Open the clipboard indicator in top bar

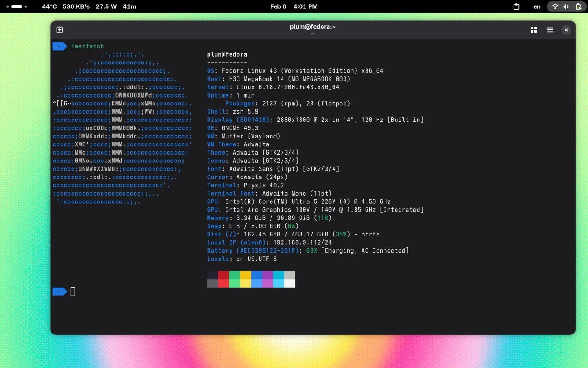coord(516,6)
